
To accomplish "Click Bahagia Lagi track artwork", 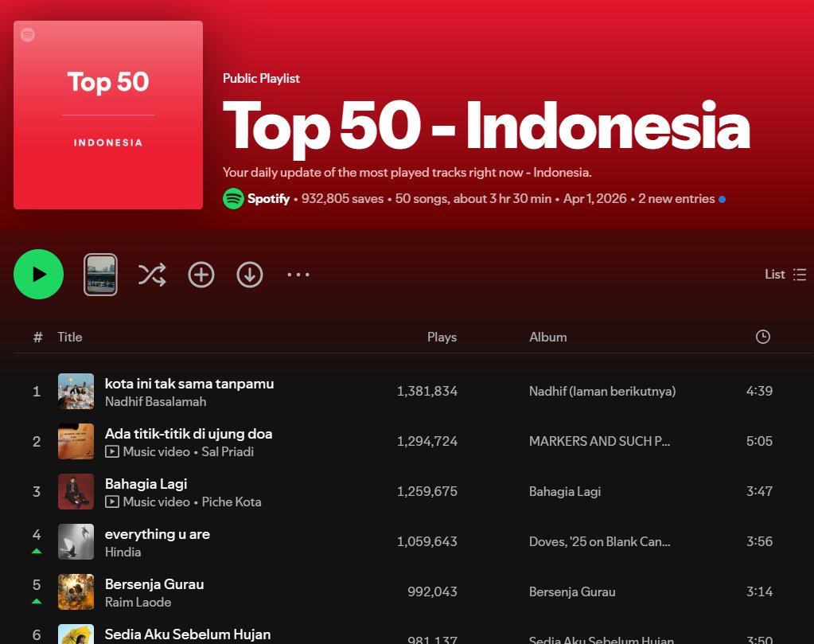I will coord(76,491).
